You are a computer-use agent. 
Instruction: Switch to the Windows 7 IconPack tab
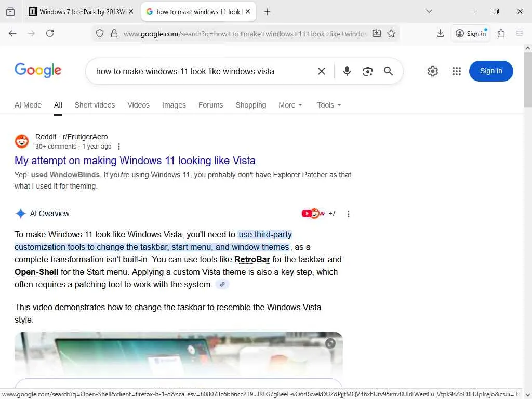pyautogui.click(x=81, y=11)
